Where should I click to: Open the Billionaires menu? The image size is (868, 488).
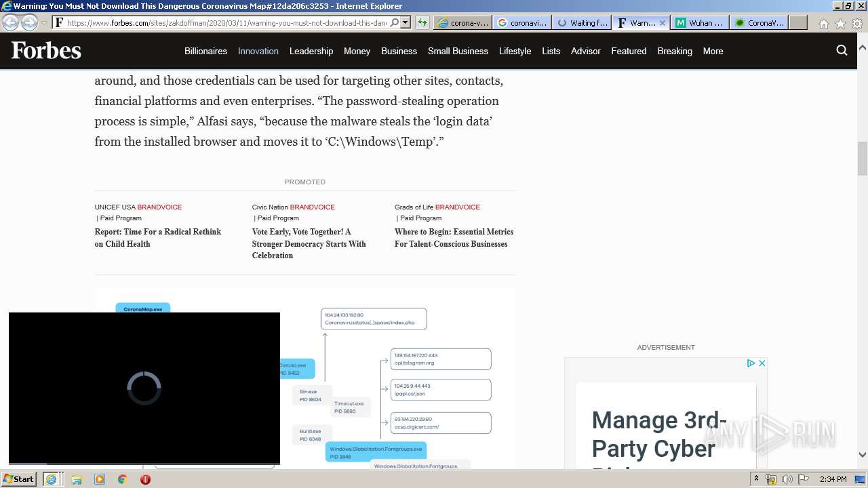(x=205, y=51)
